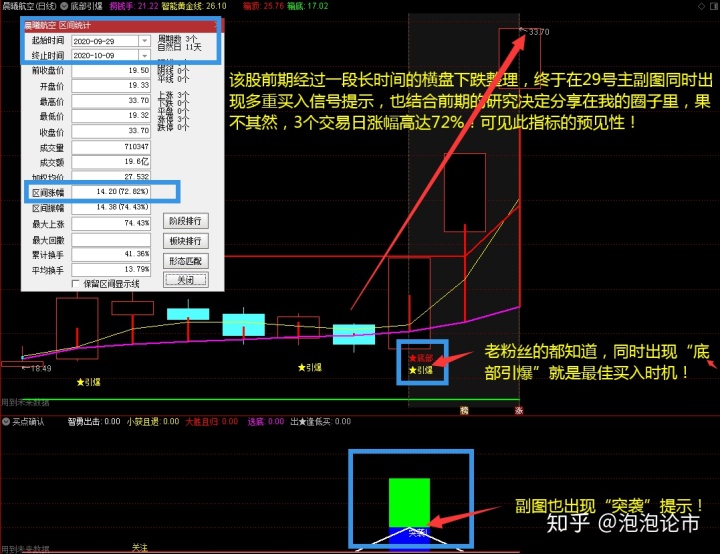The height and width of the screenshot is (554, 720).
Task: Click the 关注 label in the sub-chart
Action: pyautogui.click(x=140, y=547)
